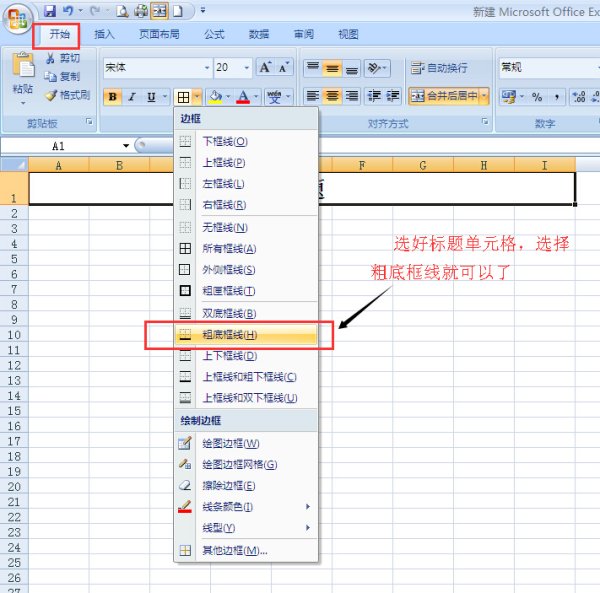Viewport: 600px width, 593px height.
Task: Click 合并后居中 merge and center
Action: [x=444, y=96]
